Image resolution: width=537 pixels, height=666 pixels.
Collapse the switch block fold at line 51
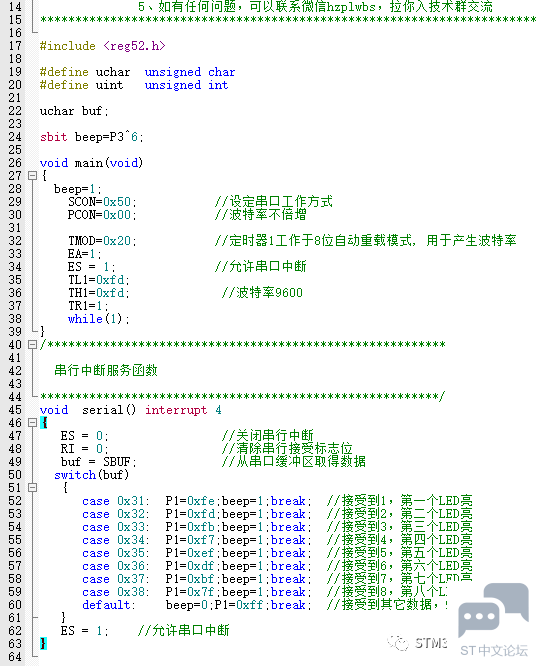pyautogui.click(x=32, y=488)
